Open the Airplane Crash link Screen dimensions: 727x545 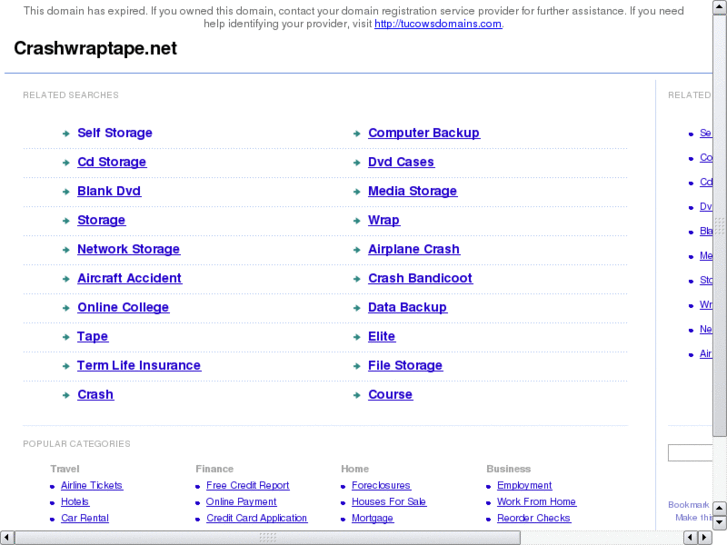pyautogui.click(x=414, y=249)
